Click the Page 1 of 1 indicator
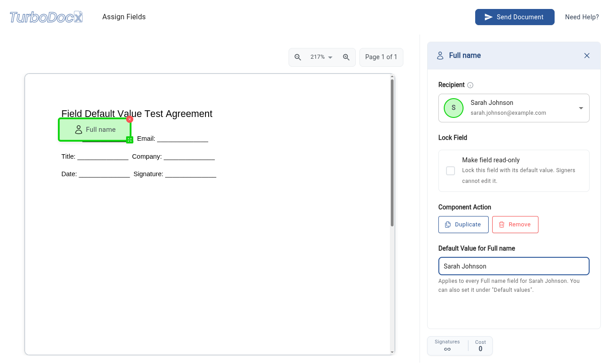Screen dimensions: 608x364 [381, 57]
